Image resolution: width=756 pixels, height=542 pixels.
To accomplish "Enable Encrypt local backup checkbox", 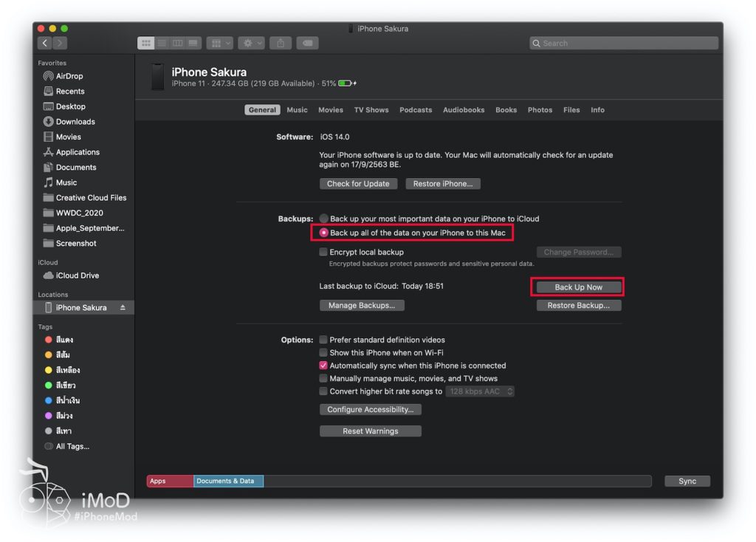I will (x=323, y=252).
